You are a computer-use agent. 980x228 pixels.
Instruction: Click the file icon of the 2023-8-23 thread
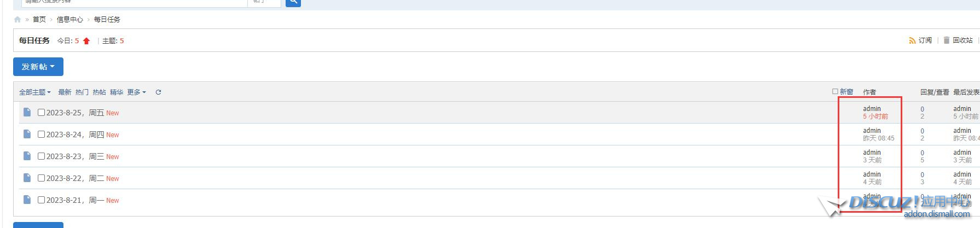point(27,156)
